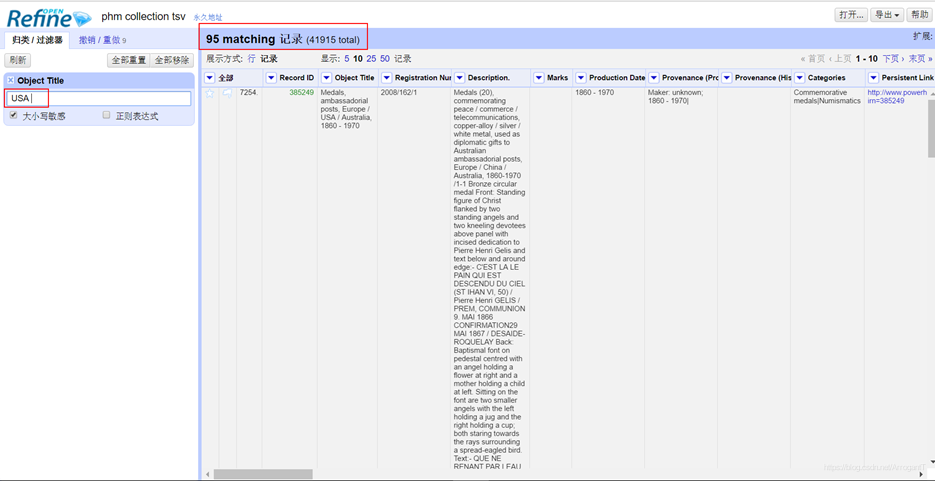Image resolution: width=935 pixels, height=481 pixels.
Task: Go to last page (末页)
Action: point(920,58)
